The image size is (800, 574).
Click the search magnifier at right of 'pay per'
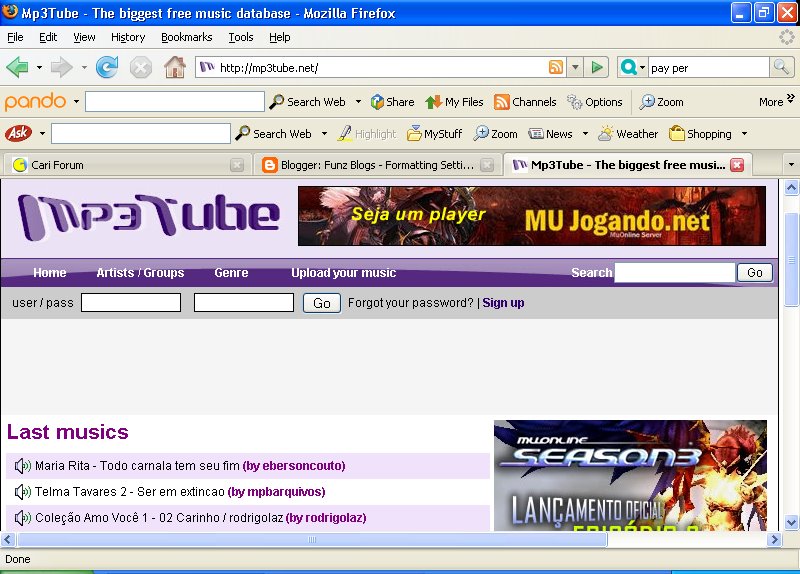click(781, 67)
